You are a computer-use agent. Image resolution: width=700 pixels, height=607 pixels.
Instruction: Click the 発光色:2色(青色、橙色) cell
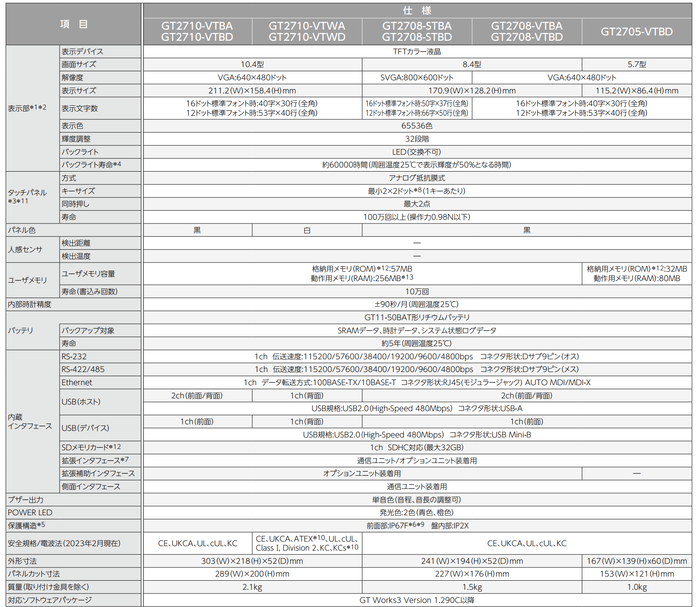[417, 513]
